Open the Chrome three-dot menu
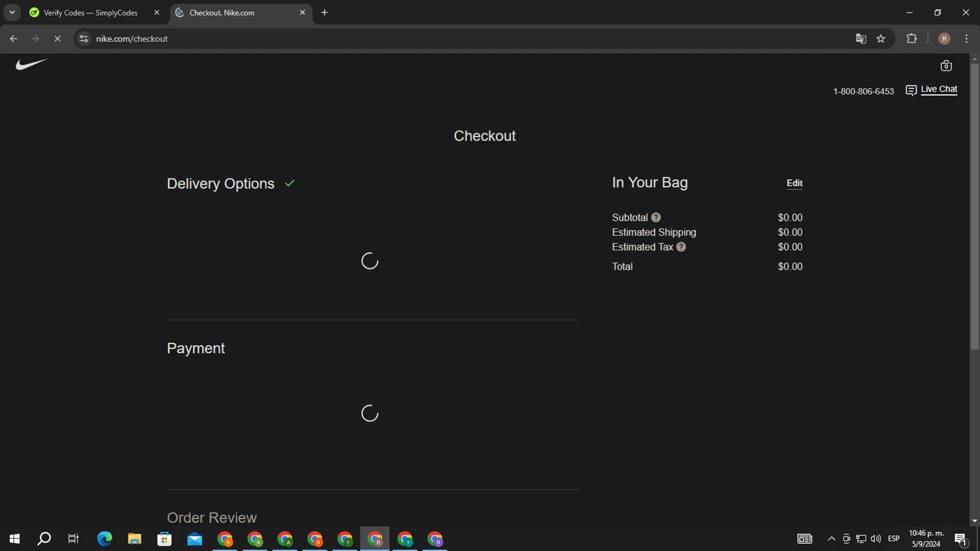The height and width of the screenshot is (551, 980). pyautogui.click(x=966, y=39)
